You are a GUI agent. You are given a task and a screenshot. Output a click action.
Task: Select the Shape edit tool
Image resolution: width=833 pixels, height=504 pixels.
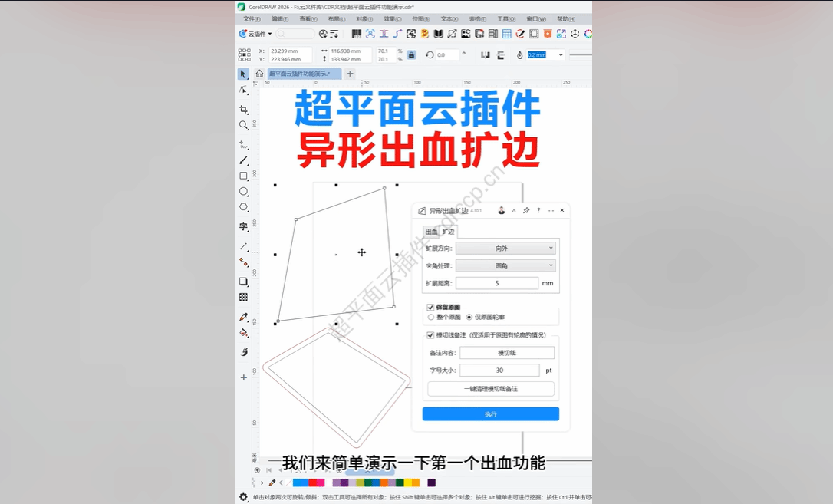[243, 91]
